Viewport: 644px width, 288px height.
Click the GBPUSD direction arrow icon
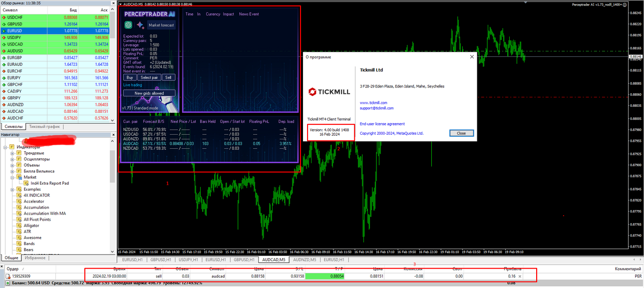[x=4, y=24]
